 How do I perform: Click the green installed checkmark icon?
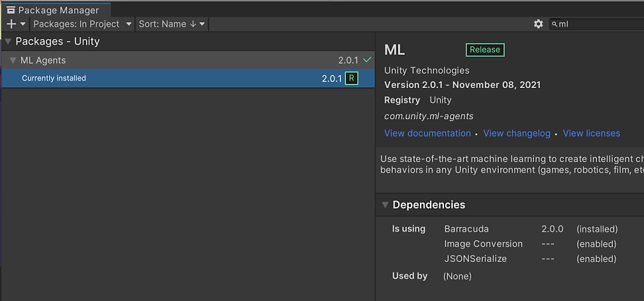click(x=367, y=60)
